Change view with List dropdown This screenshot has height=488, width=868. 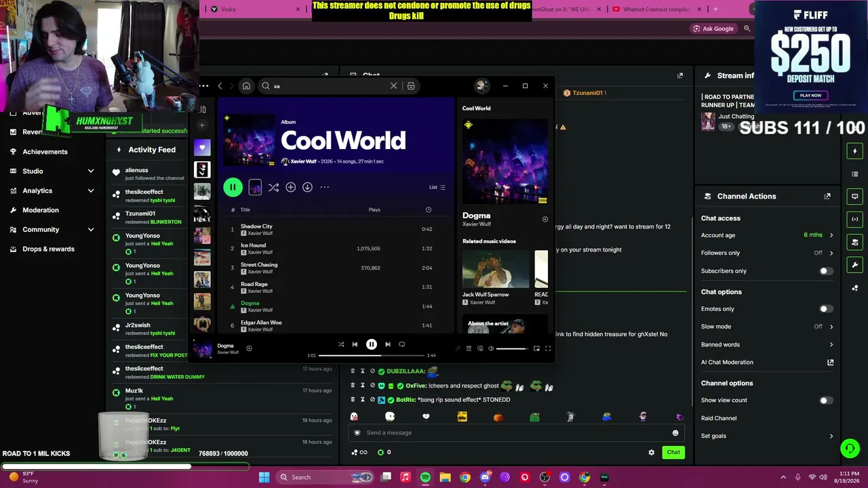437,187
